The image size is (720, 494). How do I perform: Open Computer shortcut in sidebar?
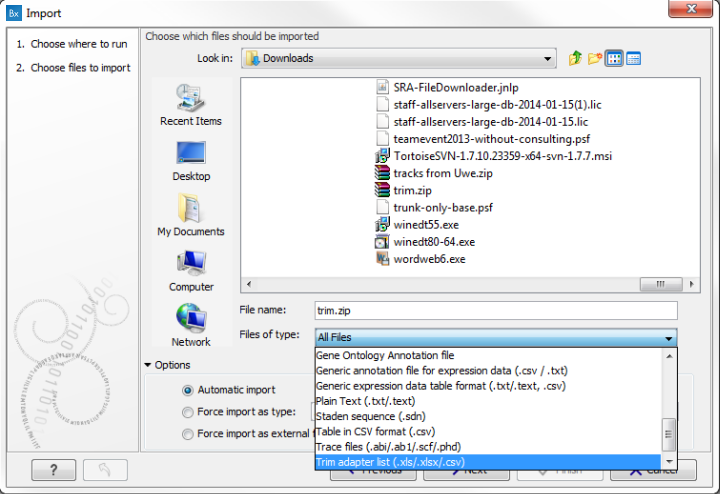click(191, 271)
